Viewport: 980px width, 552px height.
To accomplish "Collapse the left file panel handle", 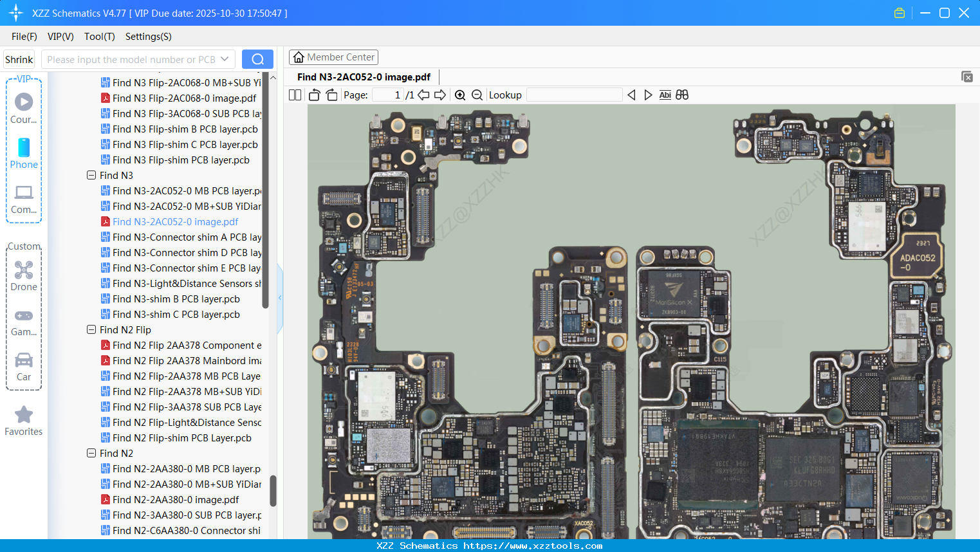I will pyautogui.click(x=280, y=297).
